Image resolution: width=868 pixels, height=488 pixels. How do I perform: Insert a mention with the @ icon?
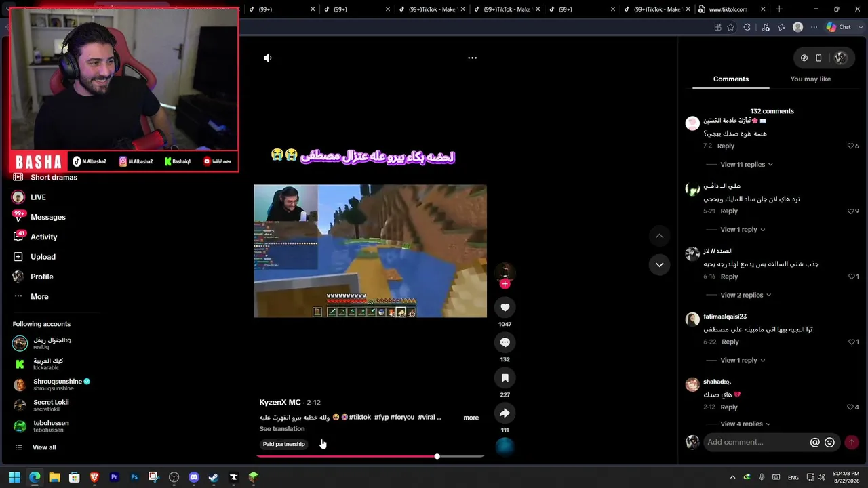point(815,443)
